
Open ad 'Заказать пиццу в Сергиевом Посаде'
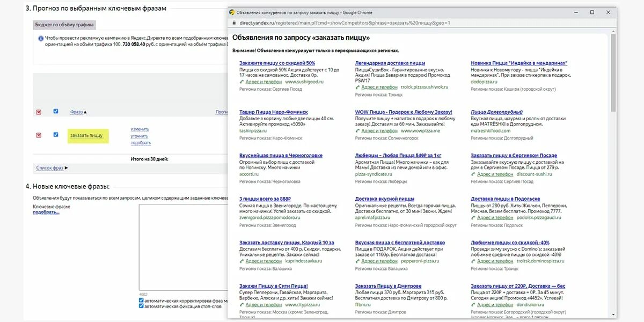click(515, 156)
